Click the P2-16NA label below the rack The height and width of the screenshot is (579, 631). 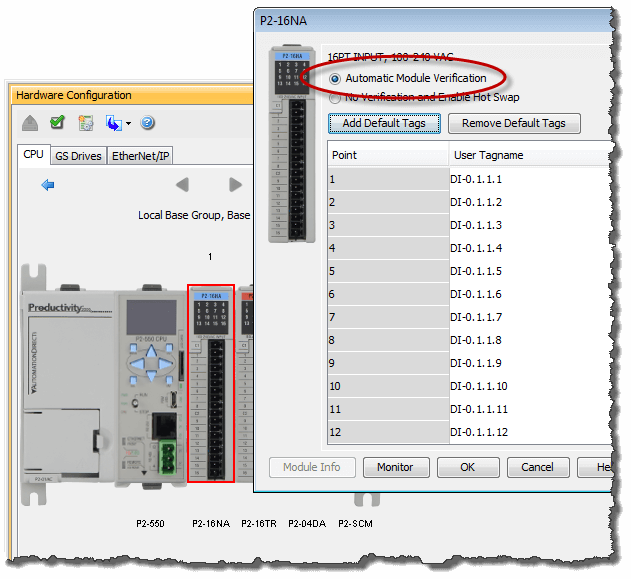tap(211, 524)
